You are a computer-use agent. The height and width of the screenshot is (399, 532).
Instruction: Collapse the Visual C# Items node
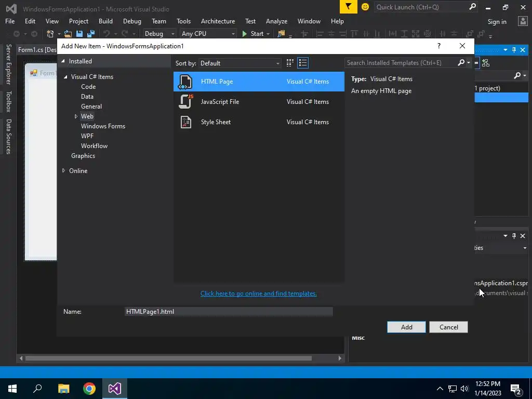[65, 77]
